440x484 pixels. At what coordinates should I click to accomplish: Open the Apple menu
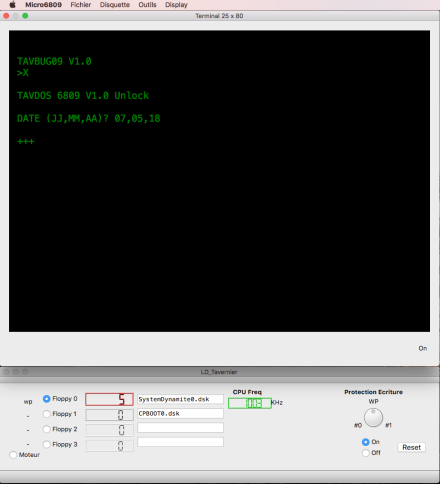pyautogui.click(x=12, y=5)
